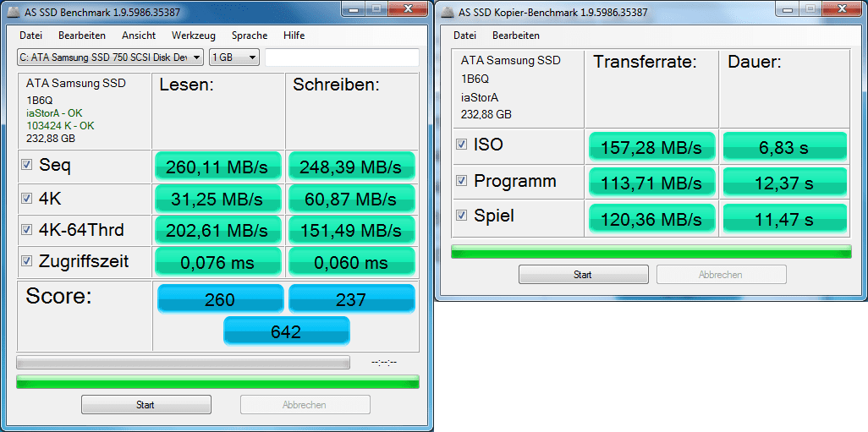
Task: Click the 4K-64Thrd read result 202,61 MB/s
Action: click(218, 230)
